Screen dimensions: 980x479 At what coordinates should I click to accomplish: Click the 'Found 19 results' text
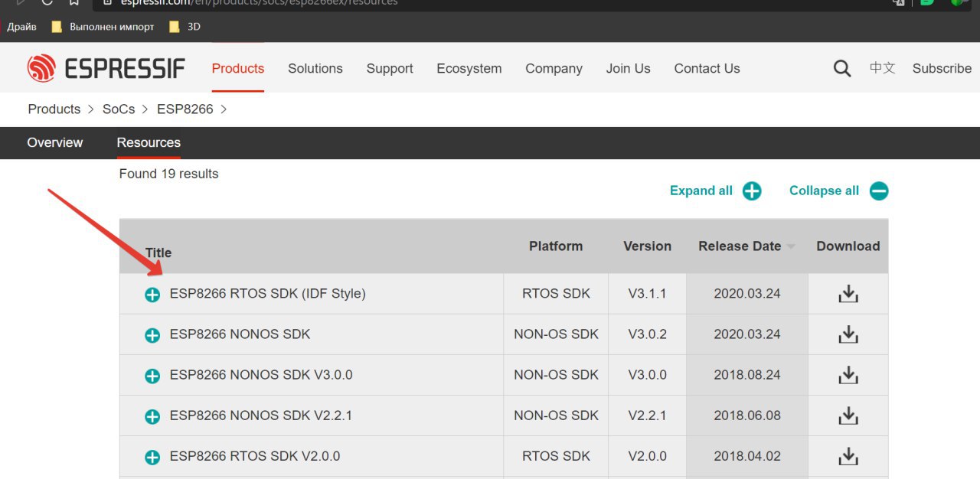point(169,174)
